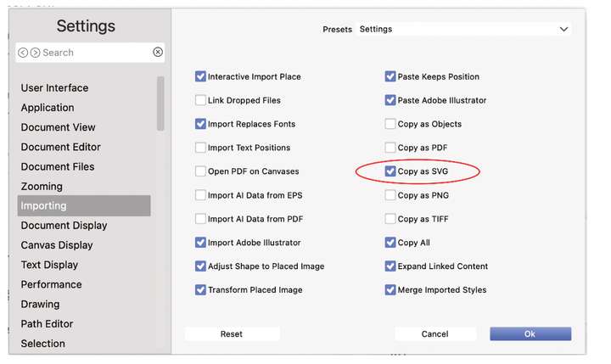Open the Presets dropdown chevron
The height and width of the screenshot is (364, 611).
(x=563, y=29)
